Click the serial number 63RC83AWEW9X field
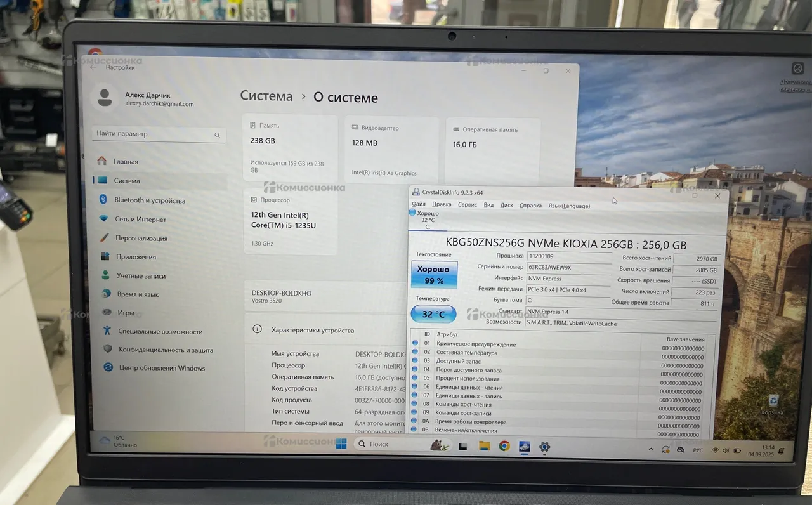This screenshot has width=812, height=505. tap(569, 267)
